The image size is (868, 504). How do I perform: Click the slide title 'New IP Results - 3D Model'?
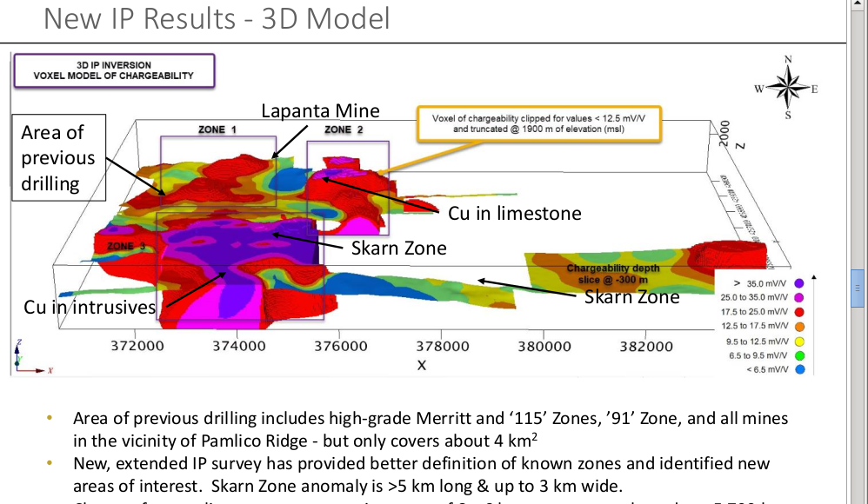point(217,18)
